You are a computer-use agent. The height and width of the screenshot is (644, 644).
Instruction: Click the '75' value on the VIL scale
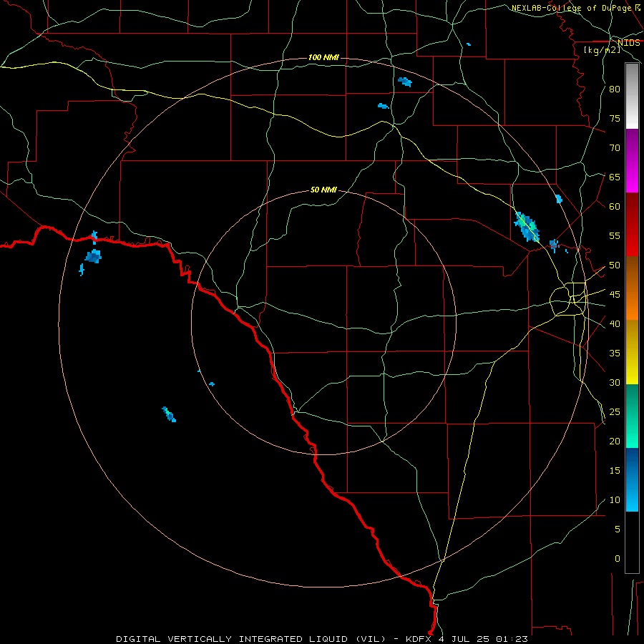pyautogui.click(x=615, y=119)
